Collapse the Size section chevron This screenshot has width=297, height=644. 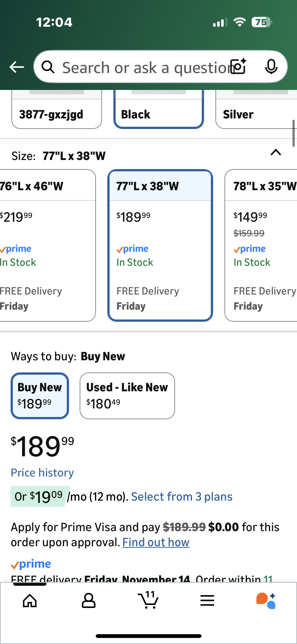click(276, 153)
